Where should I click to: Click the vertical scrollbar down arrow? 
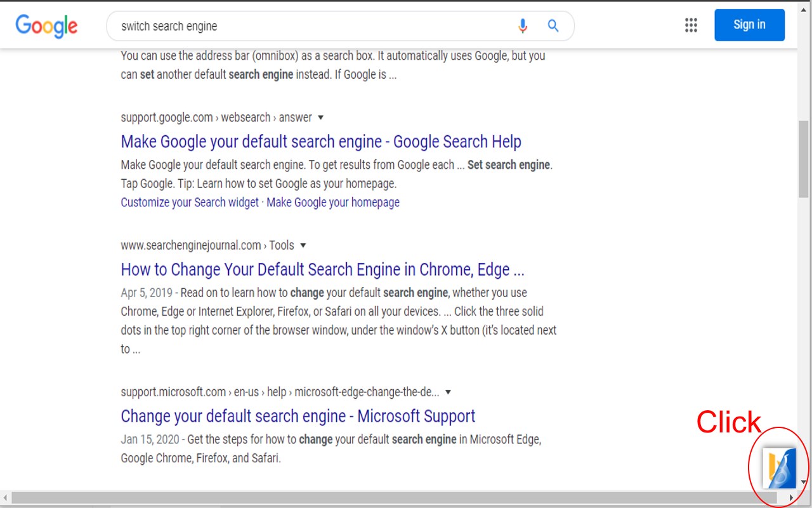[804, 482]
